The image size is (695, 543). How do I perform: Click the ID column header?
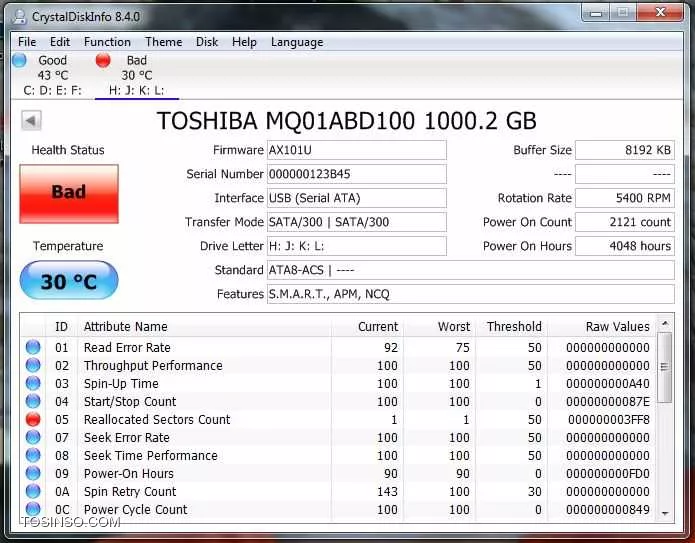61,327
